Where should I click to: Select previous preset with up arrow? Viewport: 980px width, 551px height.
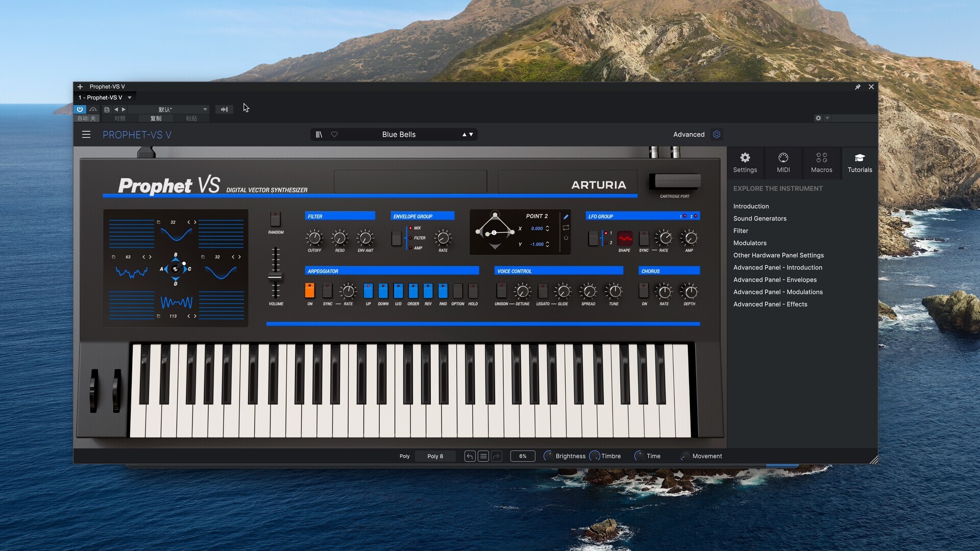tap(464, 135)
